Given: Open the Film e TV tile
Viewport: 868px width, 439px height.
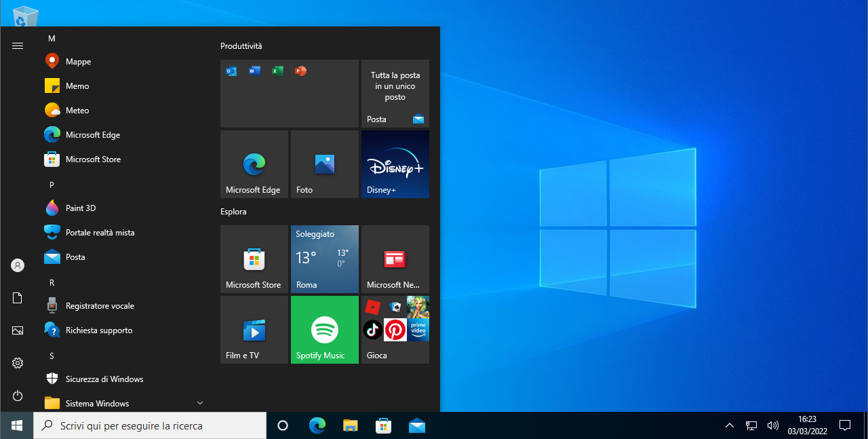Looking at the screenshot, I should click(x=254, y=330).
